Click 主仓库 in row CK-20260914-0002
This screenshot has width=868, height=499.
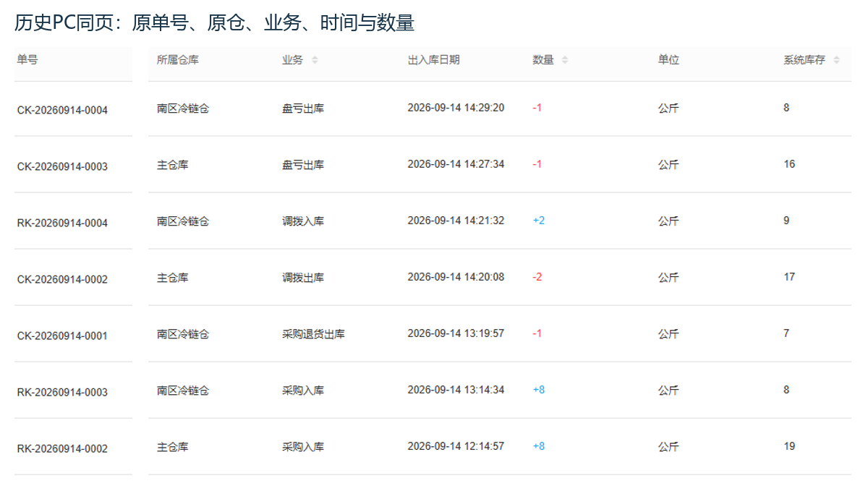click(x=172, y=278)
